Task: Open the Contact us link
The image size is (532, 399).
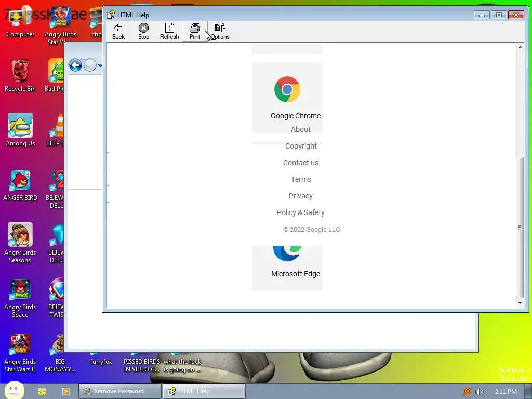Action: point(301,163)
